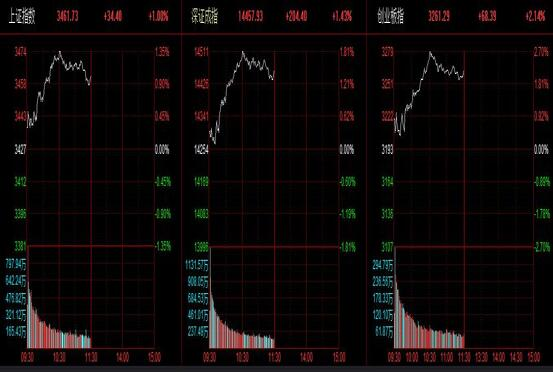Click the 10:30 marker on Shanghai chart
Screen dimensions: 553x372
coord(59,357)
